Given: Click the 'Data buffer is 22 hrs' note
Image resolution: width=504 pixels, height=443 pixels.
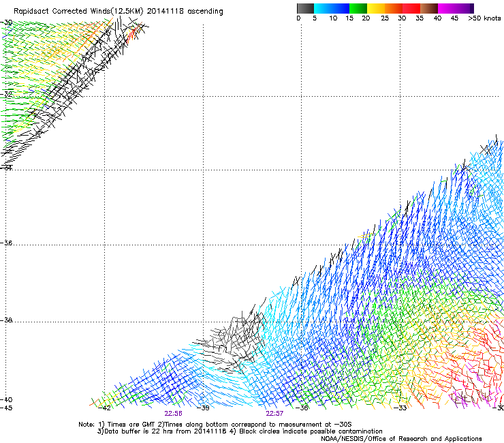Looking at the screenshot, I should [240, 431].
